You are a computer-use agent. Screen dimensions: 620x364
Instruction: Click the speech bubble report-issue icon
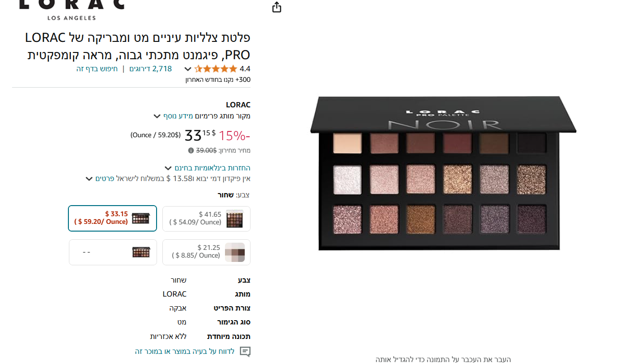pyautogui.click(x=245, y=351)
